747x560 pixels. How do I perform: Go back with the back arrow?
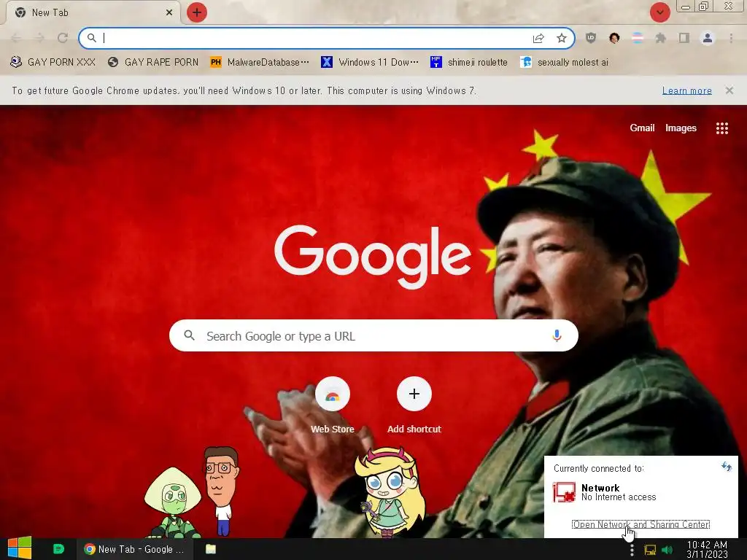click(16, 38)
